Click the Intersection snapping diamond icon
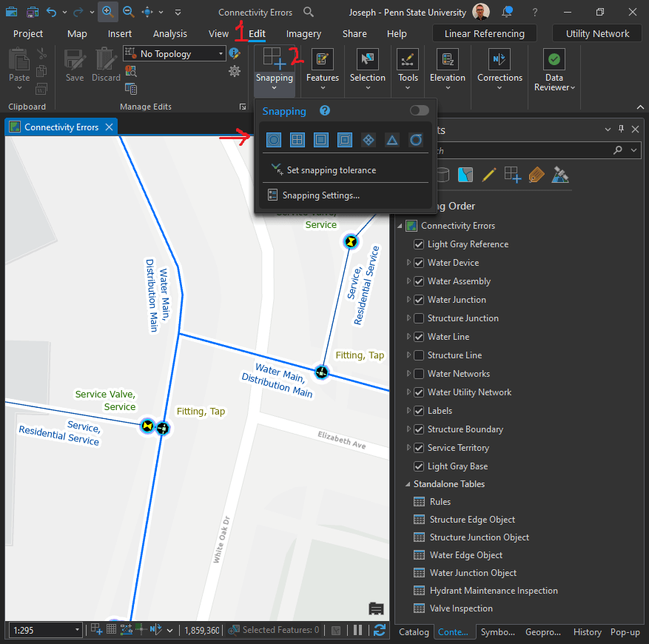The width and height of the screenshot is (649, 644). click(x=369, y=140)
